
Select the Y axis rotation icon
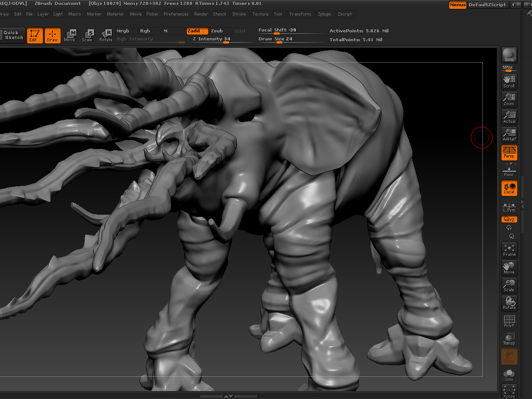509,228
